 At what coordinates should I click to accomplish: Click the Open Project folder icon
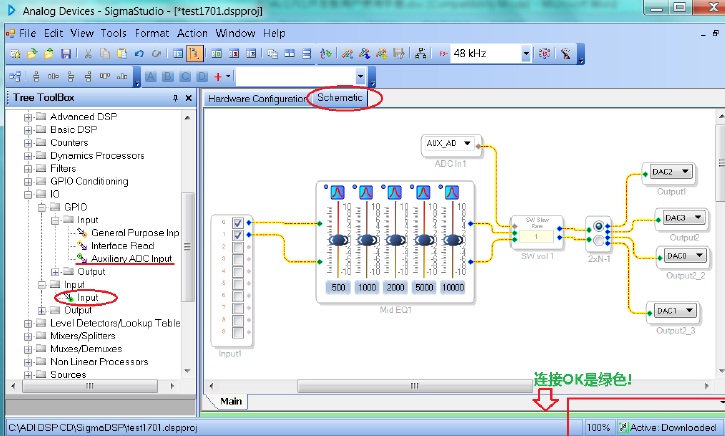click(x=31, y=54)
